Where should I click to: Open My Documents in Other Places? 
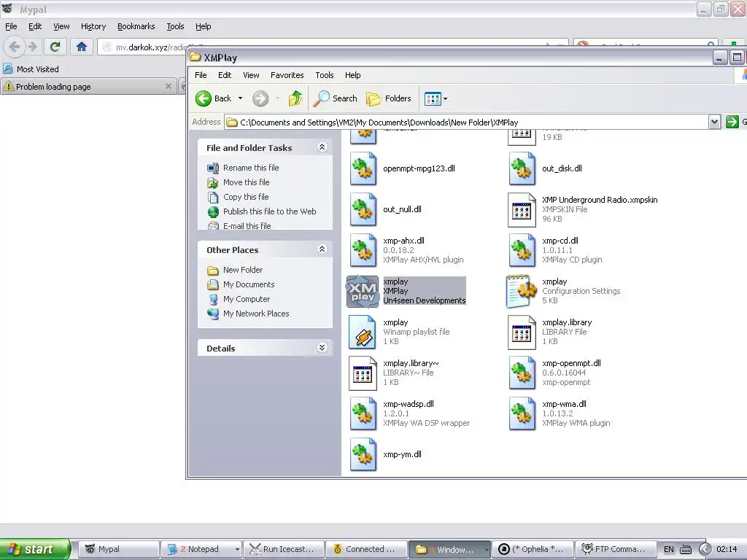point(249,285)
